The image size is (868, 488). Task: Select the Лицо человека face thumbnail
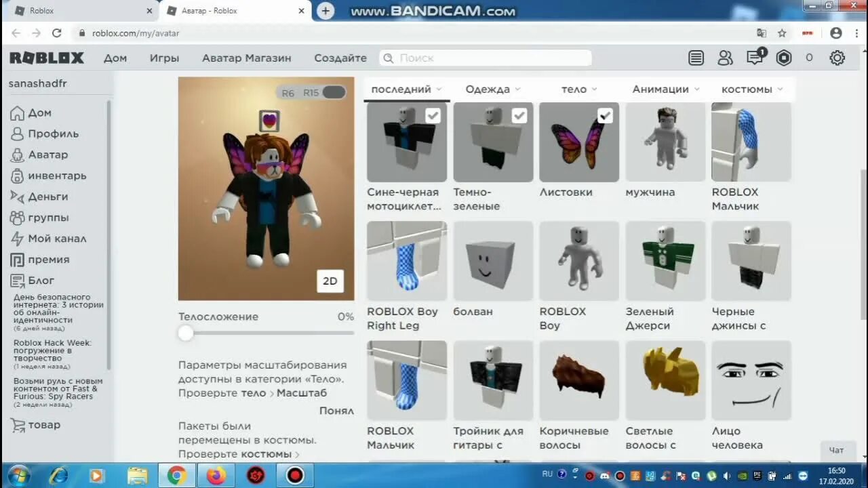tap(751, 380)
